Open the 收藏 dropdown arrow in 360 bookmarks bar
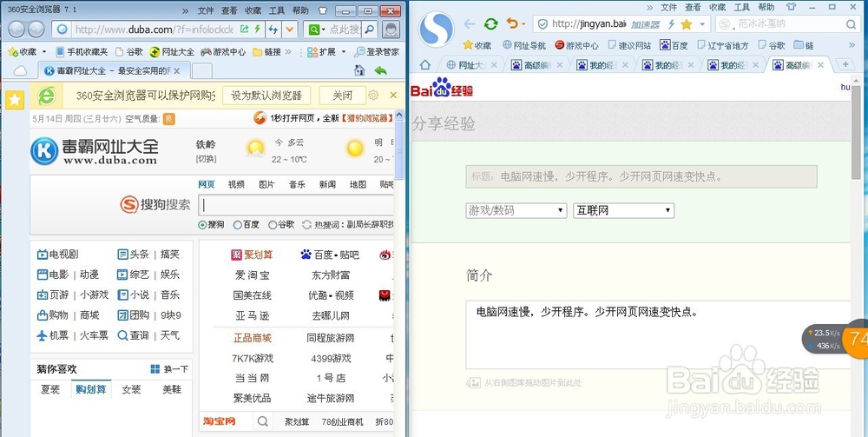Screen dimensions: 868x437 click(x=44, y=52)
